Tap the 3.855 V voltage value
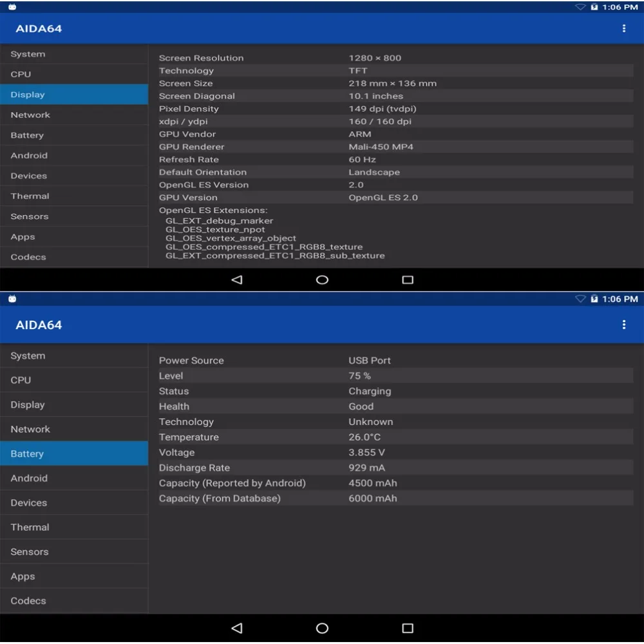 coord(366,452)
